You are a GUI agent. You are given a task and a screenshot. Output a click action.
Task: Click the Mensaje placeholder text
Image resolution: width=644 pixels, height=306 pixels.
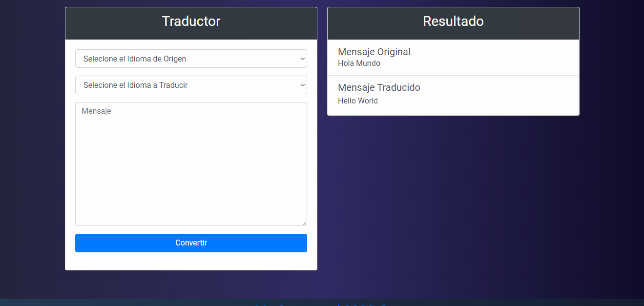[96, 111]
